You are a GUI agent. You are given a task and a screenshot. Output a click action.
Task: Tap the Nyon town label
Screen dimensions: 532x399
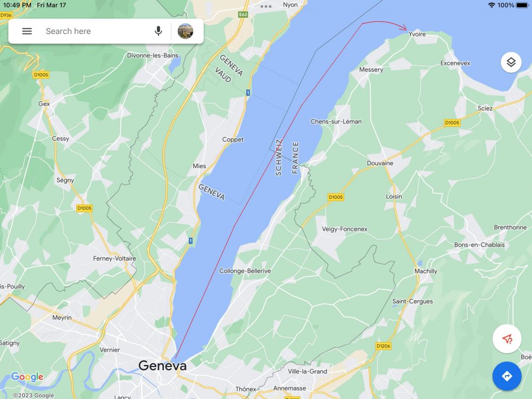[x=290, y=5]
